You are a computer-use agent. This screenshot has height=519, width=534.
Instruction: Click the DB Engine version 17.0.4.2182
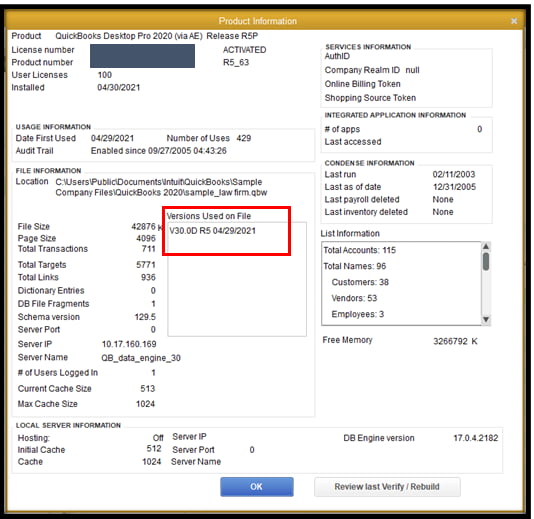475,438
